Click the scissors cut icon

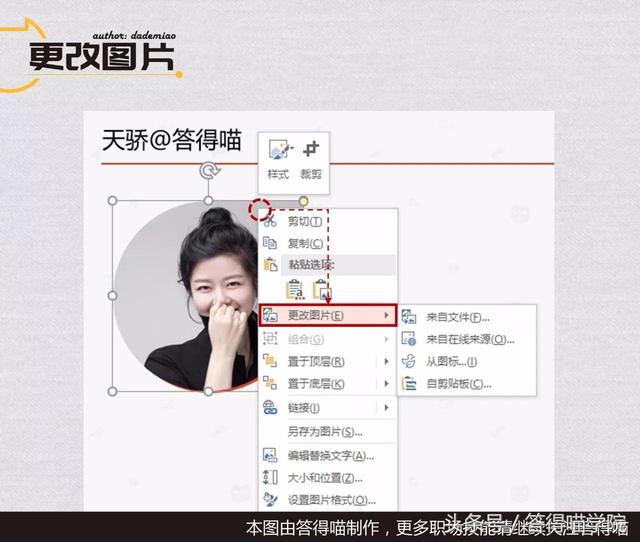tap(270, 222)
